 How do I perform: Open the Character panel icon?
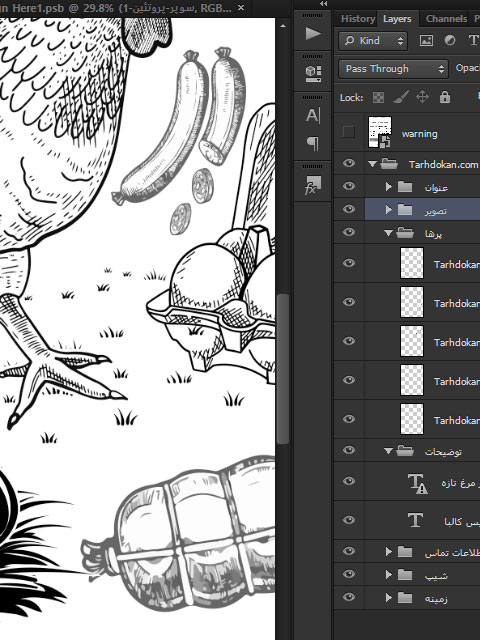[x=313, y=116]
